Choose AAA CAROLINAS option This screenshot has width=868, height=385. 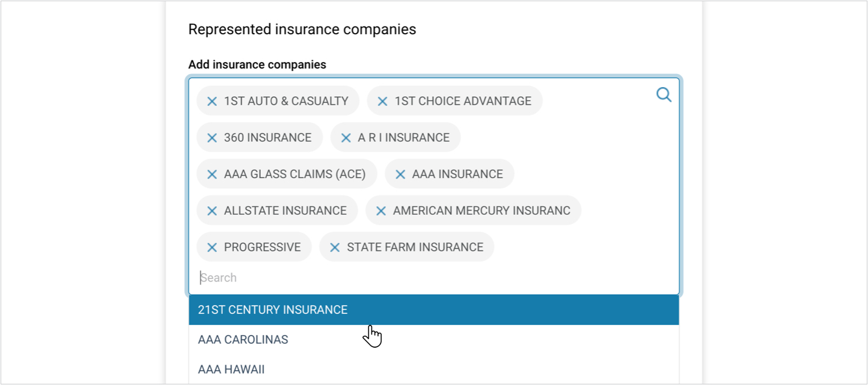(x=243, y=340)
